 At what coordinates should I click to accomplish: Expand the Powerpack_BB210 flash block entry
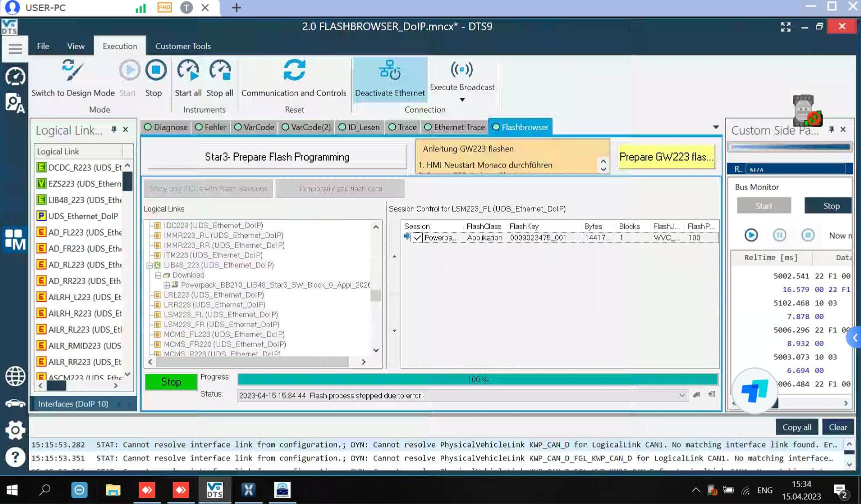tap(168, 285)
